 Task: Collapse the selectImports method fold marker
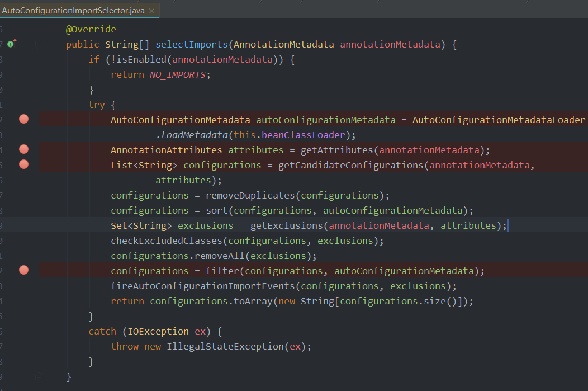coord(39,45)
